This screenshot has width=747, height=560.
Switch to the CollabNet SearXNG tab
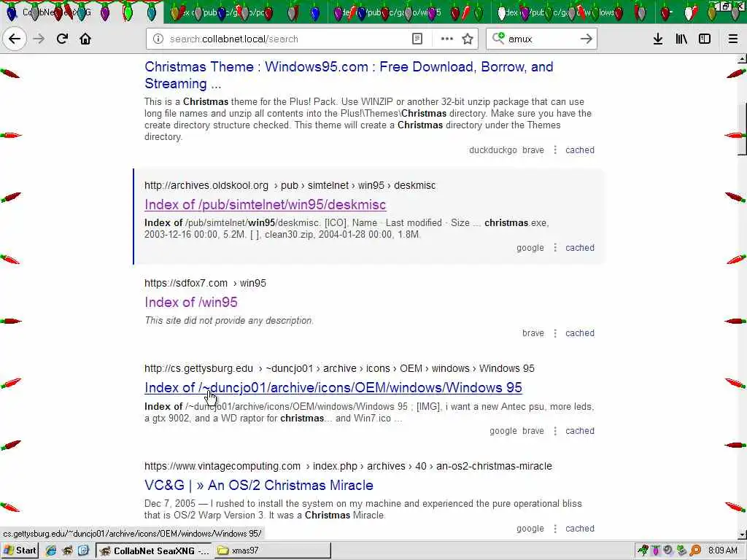click(81, 12)
